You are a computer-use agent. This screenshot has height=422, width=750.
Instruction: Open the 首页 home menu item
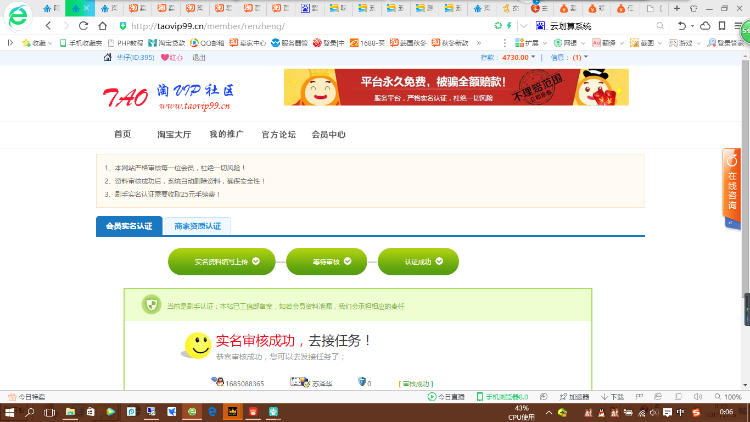coord(122,134)
